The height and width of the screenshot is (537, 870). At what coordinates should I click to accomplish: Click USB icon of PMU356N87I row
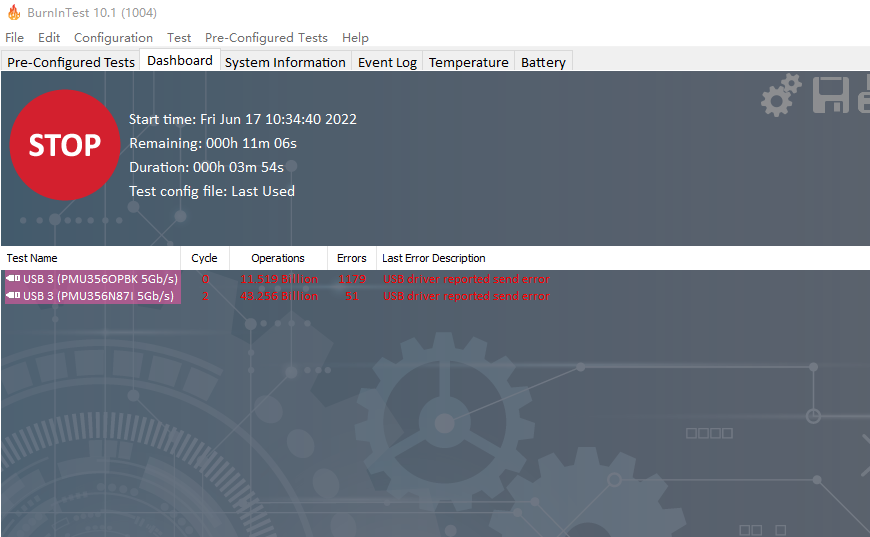coord(13,296)
